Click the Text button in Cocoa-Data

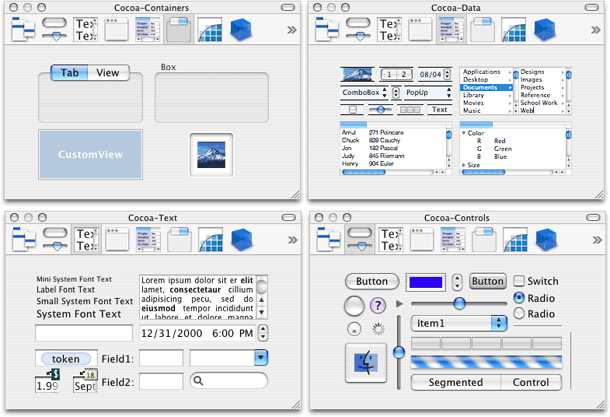click(440, 110)
